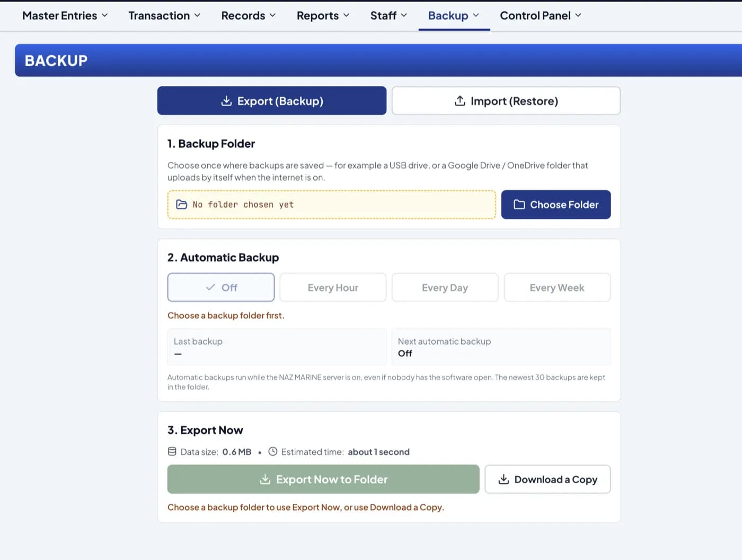Expand the Reports menu chevron
Image resolution: width=742 pixels, height=560 pixels.
(x=347, y=15)
